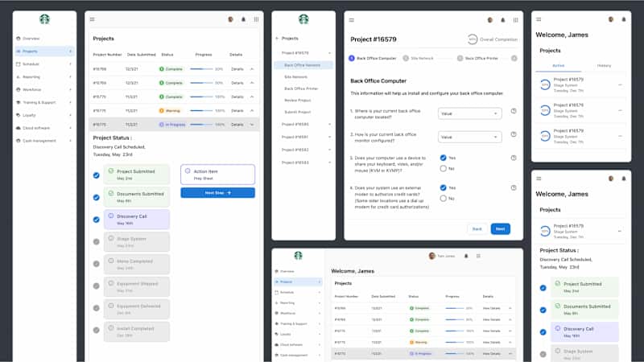Open Value dropdown for monitor configuration question
644x362 pixels.
469,137
